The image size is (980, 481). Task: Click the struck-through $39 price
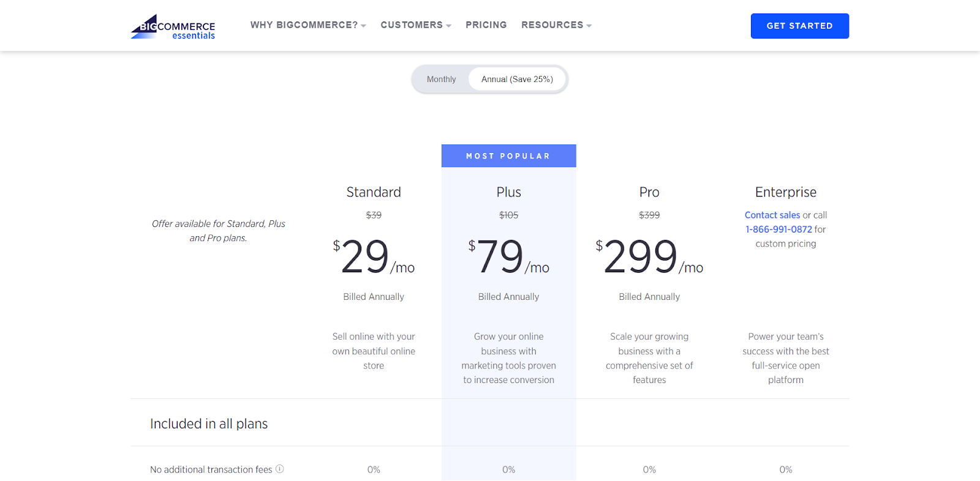[374, 215]
